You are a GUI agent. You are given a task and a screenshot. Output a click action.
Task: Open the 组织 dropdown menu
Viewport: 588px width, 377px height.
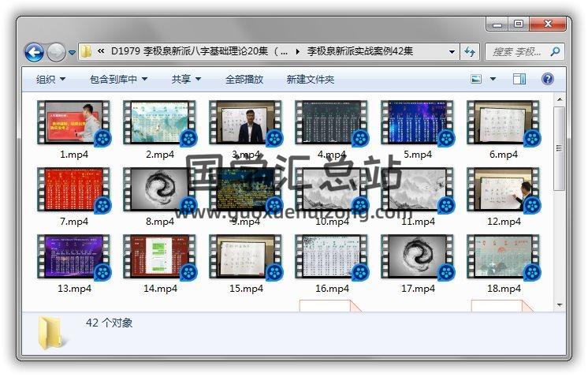point(50,80)
